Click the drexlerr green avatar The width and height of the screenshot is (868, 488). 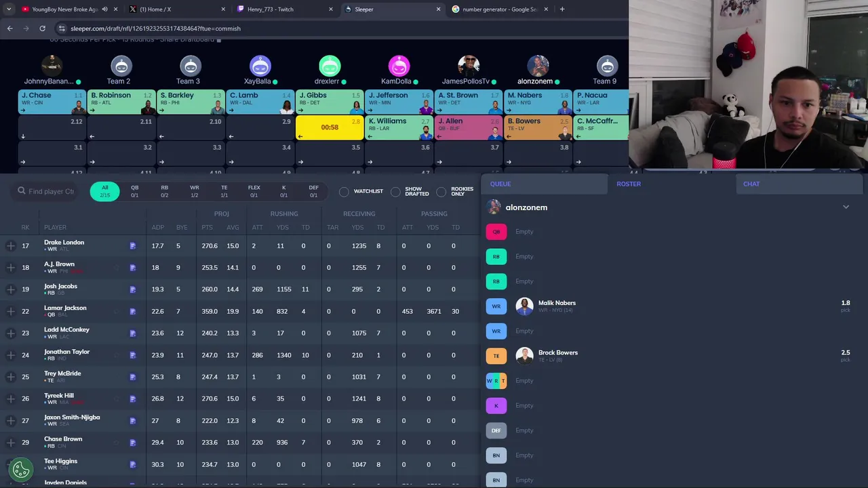click(x=330, y=66)
